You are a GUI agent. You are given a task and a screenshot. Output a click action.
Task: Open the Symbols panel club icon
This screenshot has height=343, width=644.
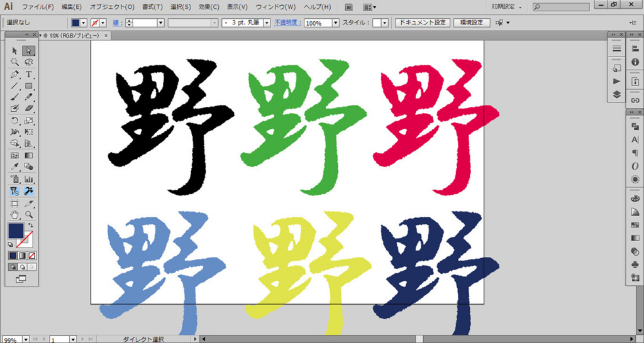pos(635,265)
